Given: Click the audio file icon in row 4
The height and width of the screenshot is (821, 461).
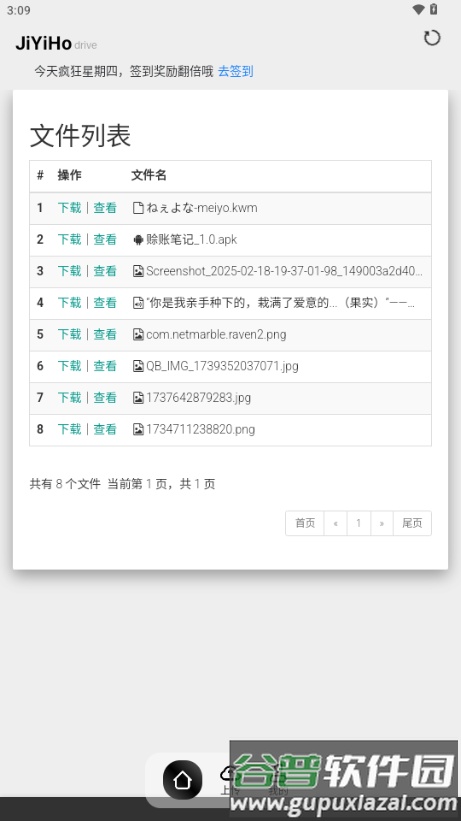Looking at the screenshot, I should tap(138, 303).
